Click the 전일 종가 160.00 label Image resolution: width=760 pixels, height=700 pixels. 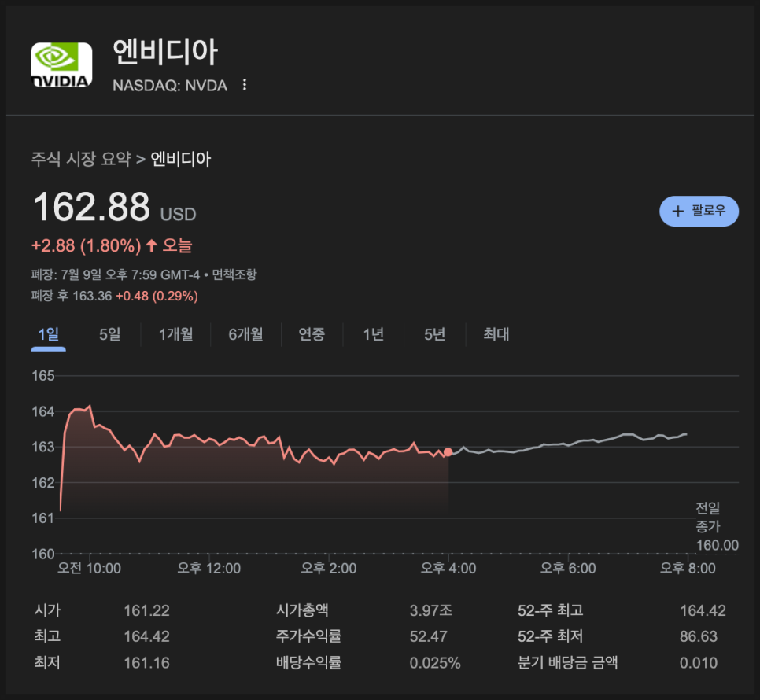(x=717, y=527)
